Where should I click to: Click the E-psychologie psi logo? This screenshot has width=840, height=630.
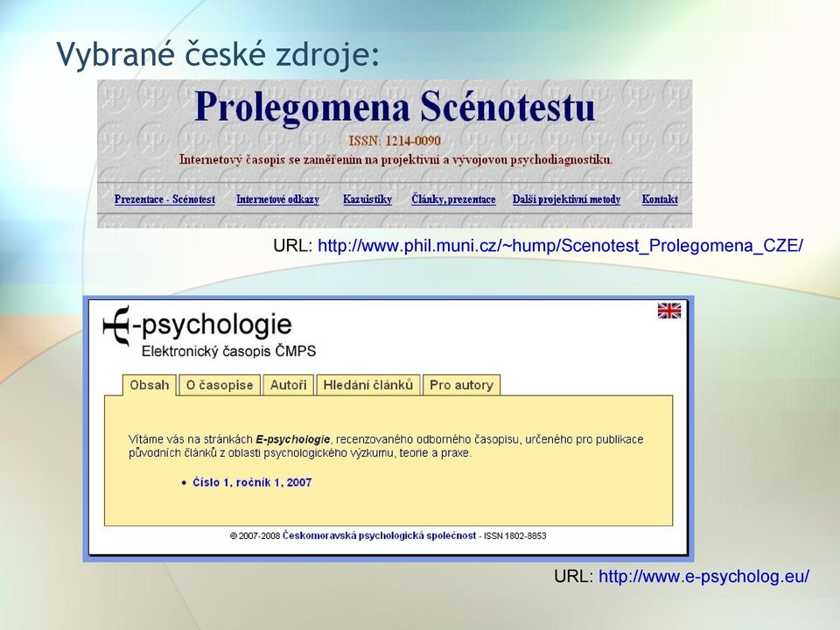click(117, 325)
